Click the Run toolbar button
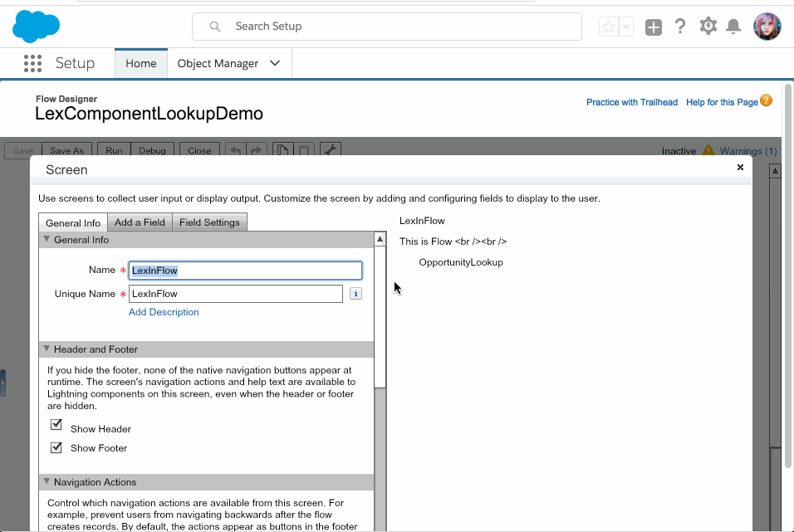The height and width of the screenshot is (532, 794). [x=114, y=150]
